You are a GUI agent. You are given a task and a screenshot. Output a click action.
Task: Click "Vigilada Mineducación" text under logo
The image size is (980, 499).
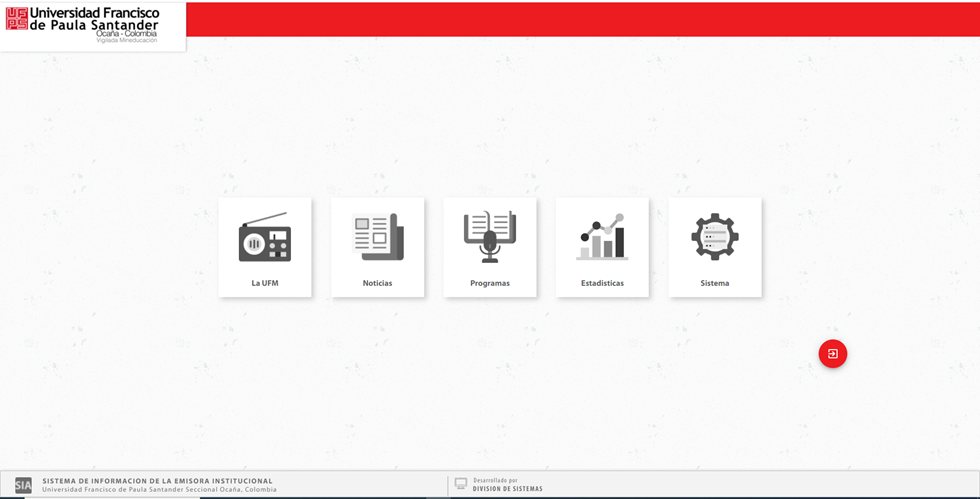[126, 40]
